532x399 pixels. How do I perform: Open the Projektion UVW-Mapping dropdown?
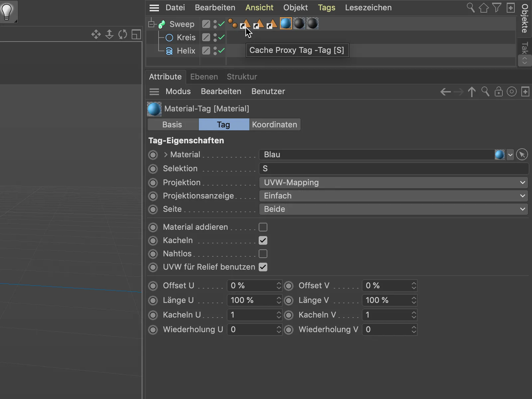(393, 183)
